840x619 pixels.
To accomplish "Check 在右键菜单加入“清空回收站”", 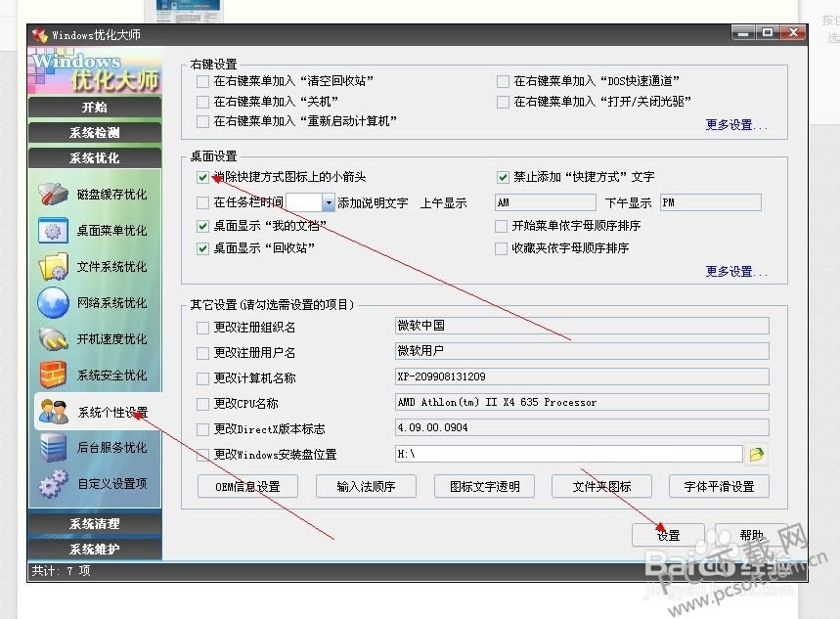I will tap(202, 81).
